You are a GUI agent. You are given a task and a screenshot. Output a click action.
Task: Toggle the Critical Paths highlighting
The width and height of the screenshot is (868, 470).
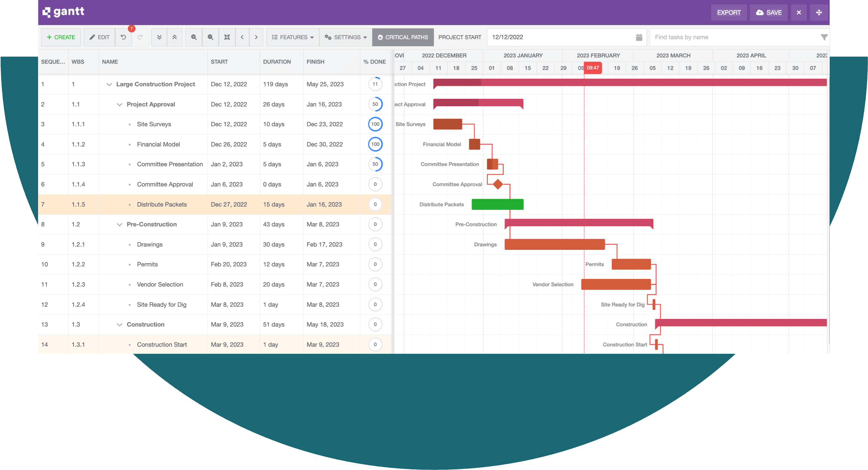(403, 37)
